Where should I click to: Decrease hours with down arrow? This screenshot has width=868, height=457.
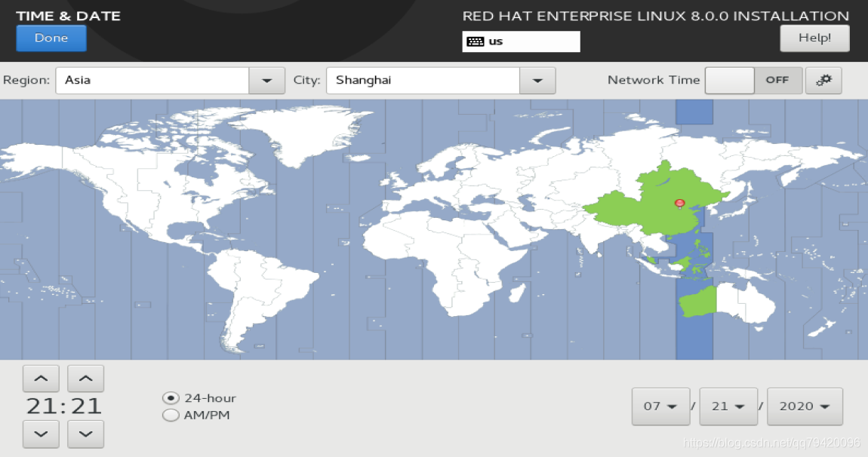point(41,434)
